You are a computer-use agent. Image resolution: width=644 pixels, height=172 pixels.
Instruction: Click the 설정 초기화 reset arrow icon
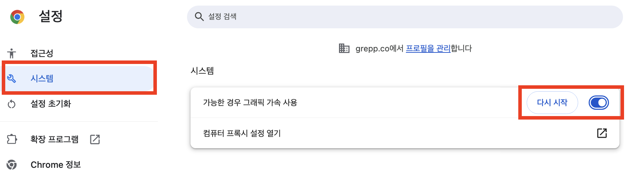pyautogui.click(x=12, y=104)
